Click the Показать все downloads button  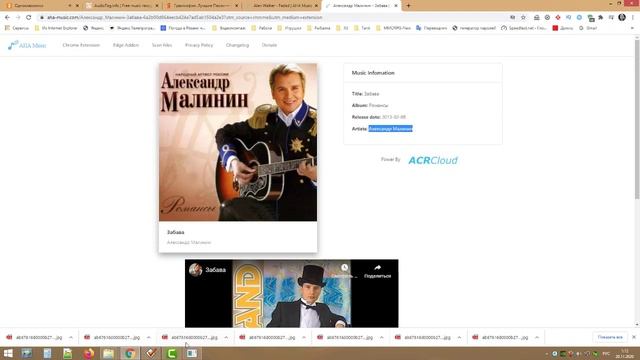pos(610,337)
